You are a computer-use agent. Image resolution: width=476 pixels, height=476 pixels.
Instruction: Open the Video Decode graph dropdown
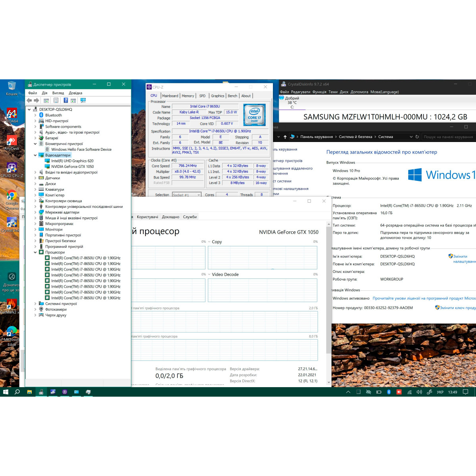point(209,274)
